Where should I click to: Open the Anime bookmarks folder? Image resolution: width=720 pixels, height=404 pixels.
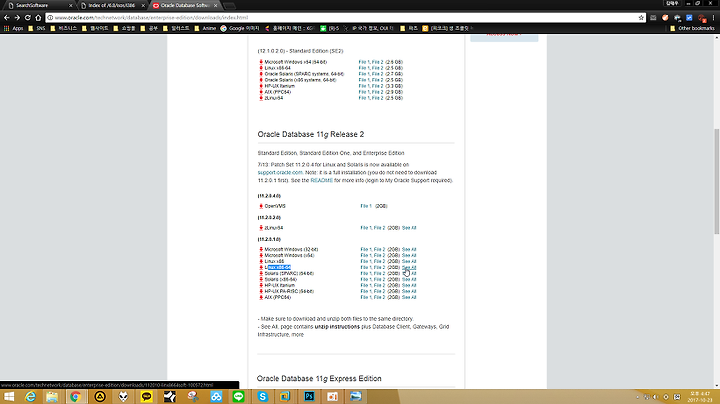coord(205,28)
